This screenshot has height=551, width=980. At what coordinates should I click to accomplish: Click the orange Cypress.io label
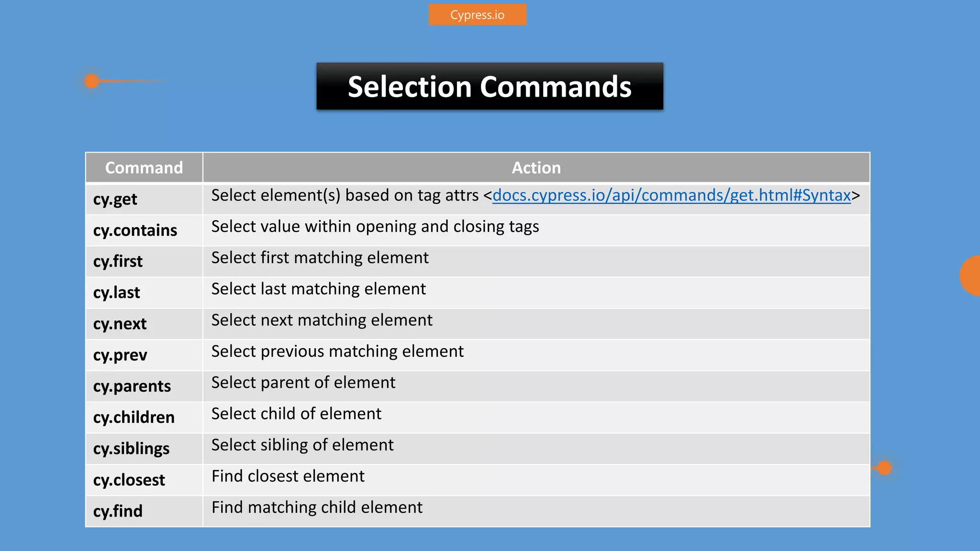click(477, 14)
